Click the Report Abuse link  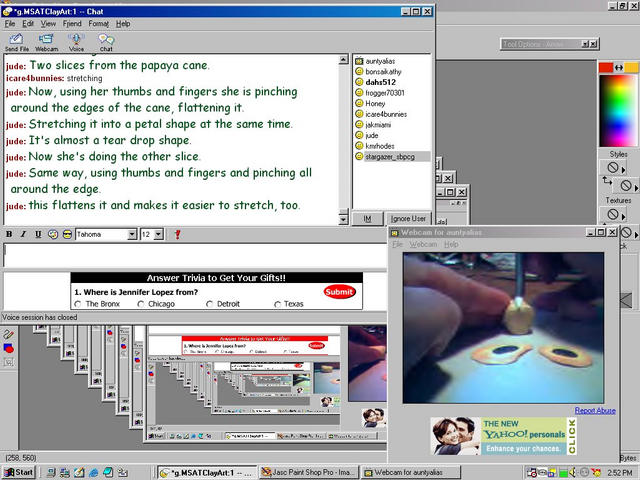tap(595, 411)
